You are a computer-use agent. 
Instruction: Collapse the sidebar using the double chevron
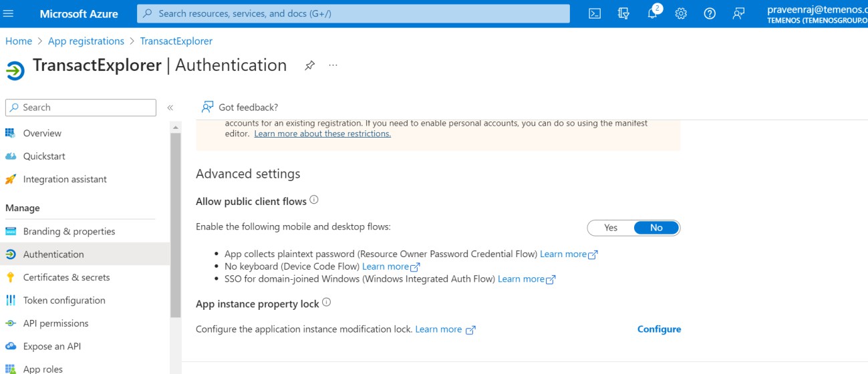coord(170,108)
